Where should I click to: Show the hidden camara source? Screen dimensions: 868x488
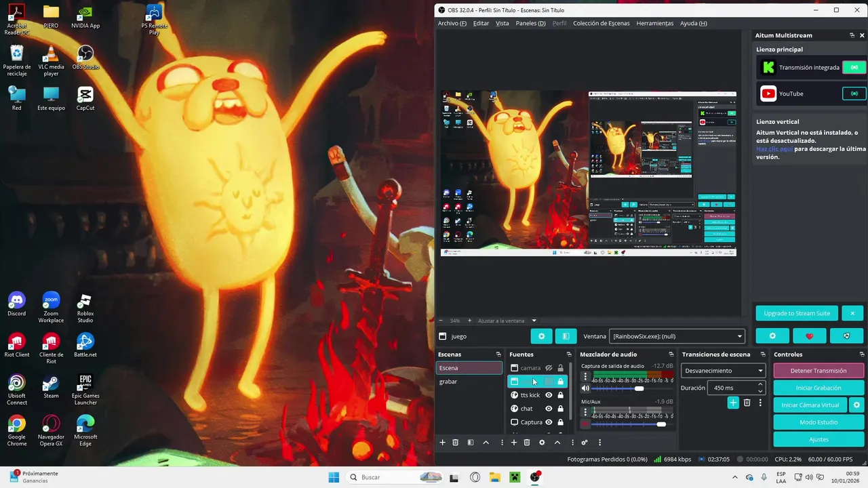pos(549,368)
